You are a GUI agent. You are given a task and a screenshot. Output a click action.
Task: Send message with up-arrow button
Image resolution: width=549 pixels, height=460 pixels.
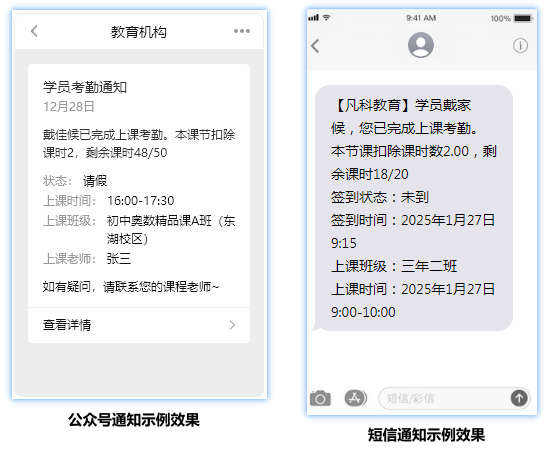click(x=519, y=398)
